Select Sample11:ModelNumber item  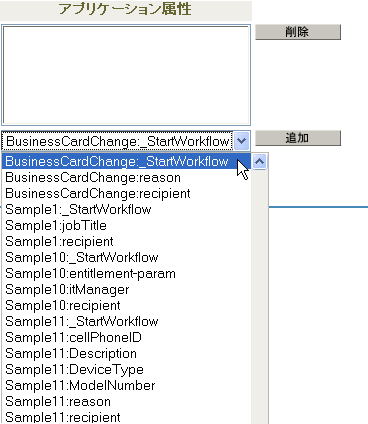point(126,385)
